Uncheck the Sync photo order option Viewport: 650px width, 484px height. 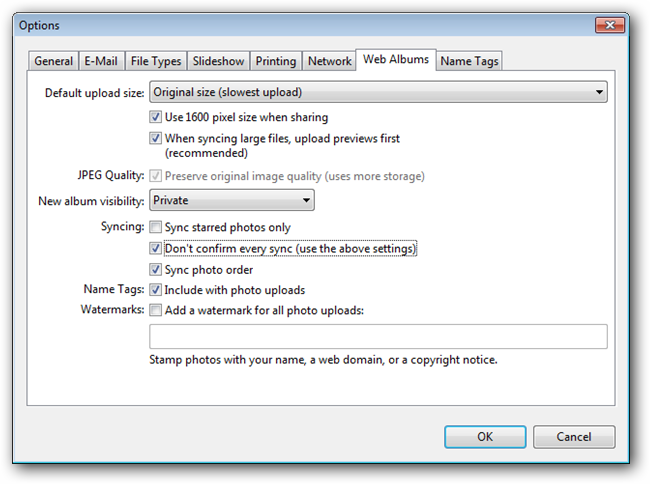tap(156, 270)
